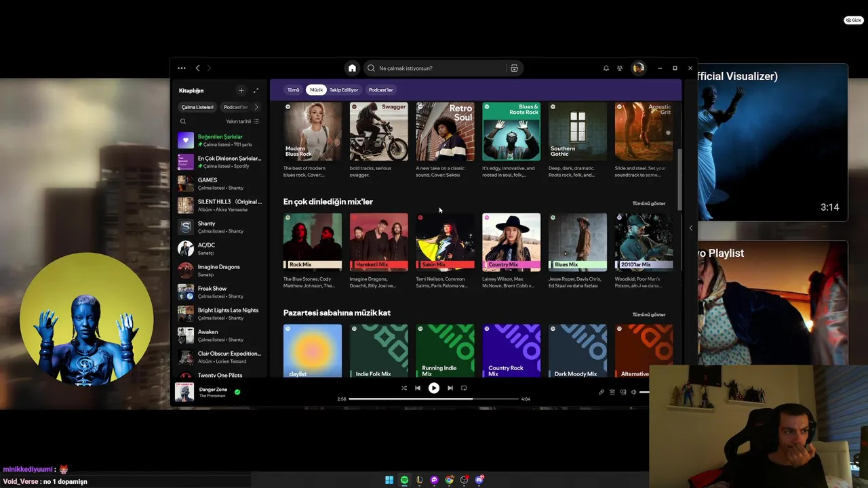Open the Browse icon beside the search bar

514,68
